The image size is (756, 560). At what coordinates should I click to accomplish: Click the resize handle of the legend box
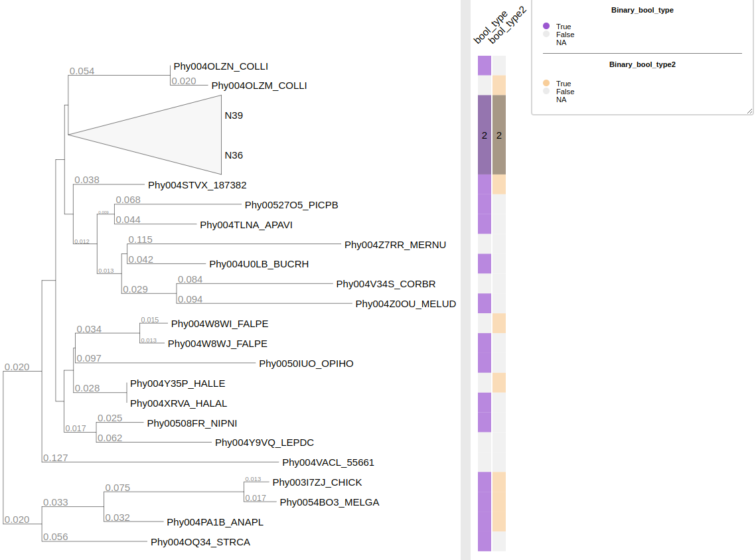[x=749, y=111]
